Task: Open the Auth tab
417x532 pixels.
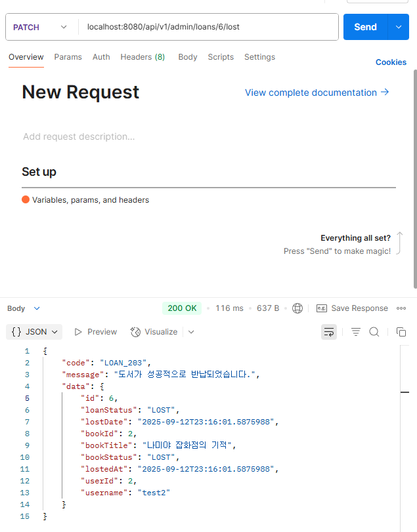Action: tap(101, 57)
